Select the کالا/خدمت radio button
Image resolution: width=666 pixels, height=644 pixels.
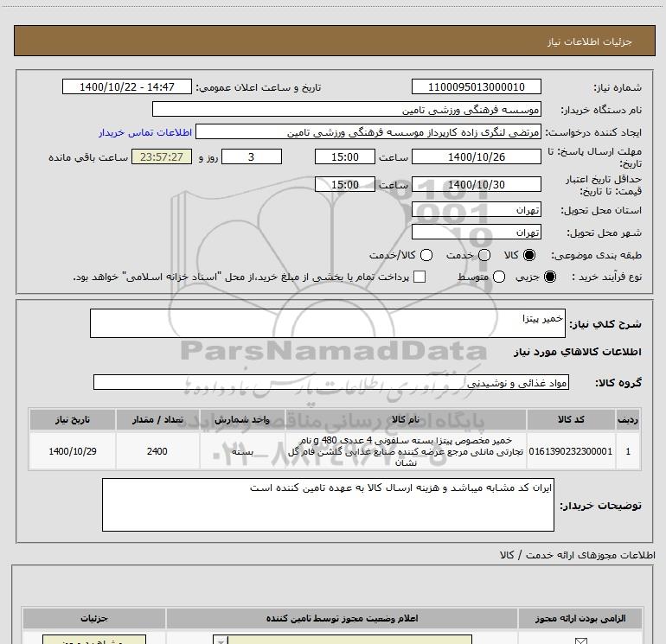point(426,255)
